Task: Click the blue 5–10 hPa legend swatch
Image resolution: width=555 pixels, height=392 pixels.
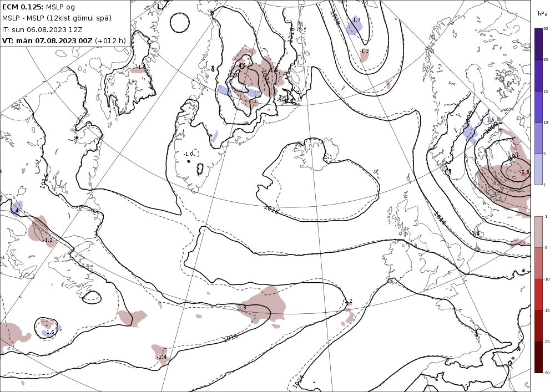Action: click(x=538, y=138)
